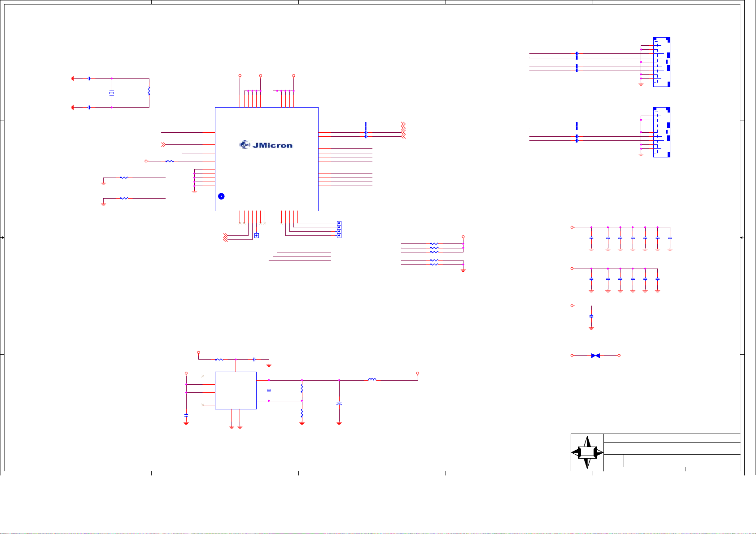Select the small regulator IC box at bottom

coord(236,390)
